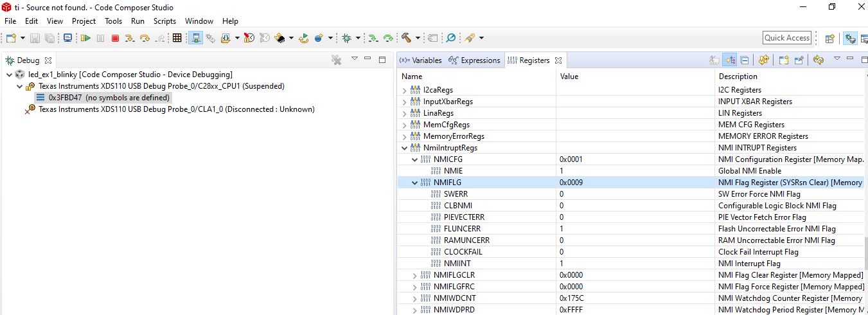The width and height of the screenshot is (868, 315).
Task: Click the Assembly Step Into icon
Action: coord(373,39)
